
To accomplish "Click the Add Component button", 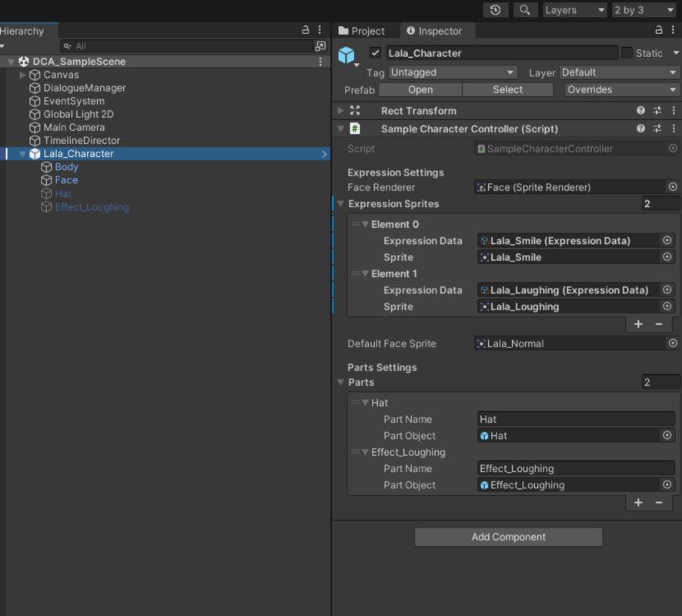I will (509, 537).
